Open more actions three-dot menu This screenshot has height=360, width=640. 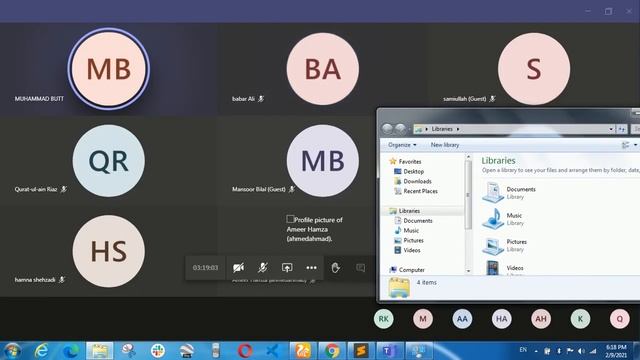[311, 268]
